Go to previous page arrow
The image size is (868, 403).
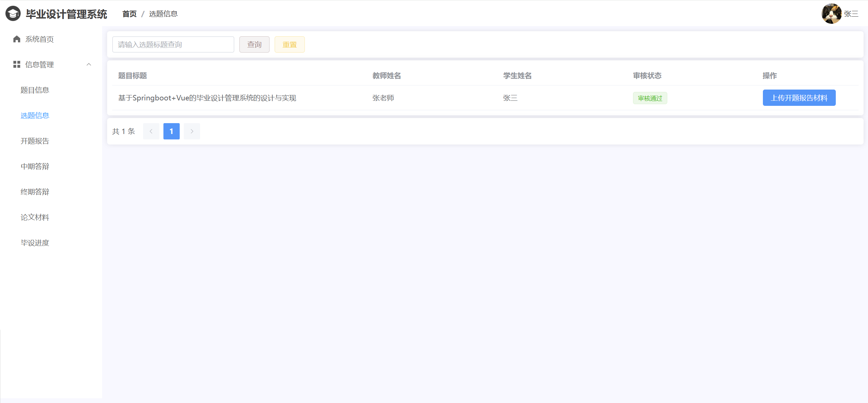point(151,131)
